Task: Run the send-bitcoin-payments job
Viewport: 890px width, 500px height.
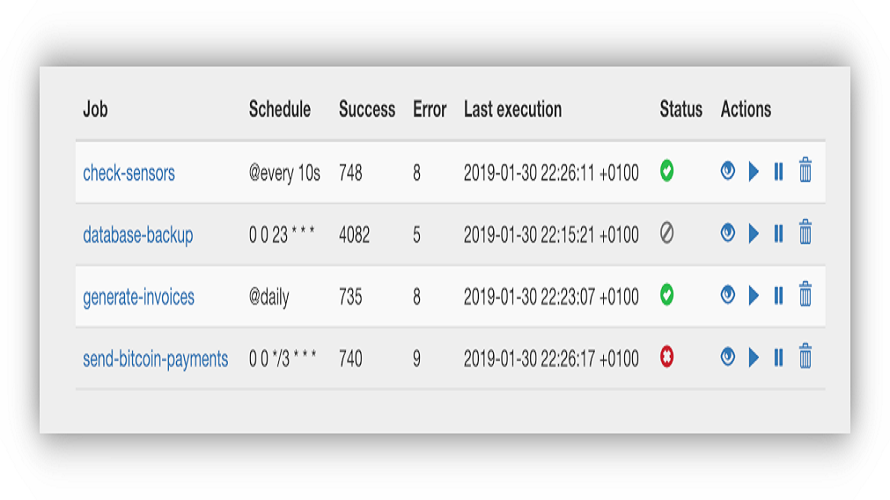Action: coord(754,357)
